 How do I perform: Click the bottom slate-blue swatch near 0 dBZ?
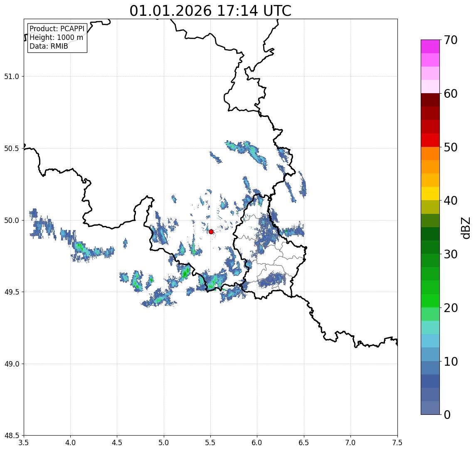[x=430, y=408]
